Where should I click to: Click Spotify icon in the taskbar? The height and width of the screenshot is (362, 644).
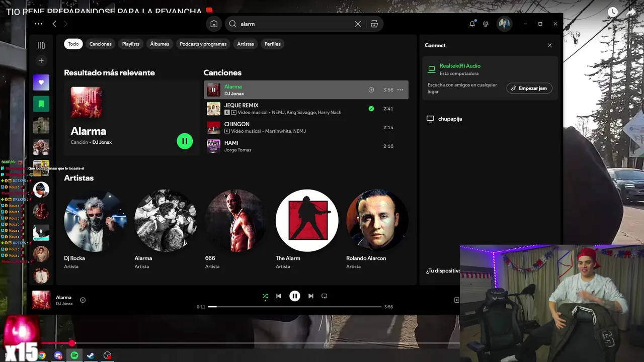point(74,355)
